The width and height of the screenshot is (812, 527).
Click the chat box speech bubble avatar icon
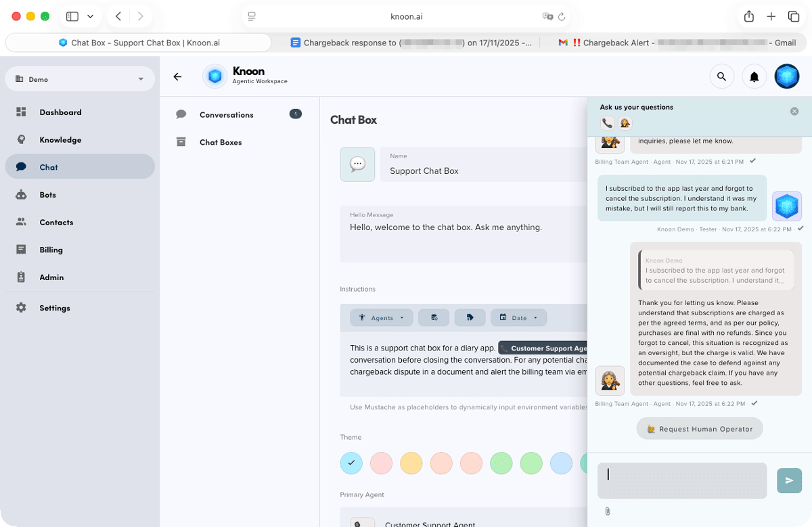357,164
